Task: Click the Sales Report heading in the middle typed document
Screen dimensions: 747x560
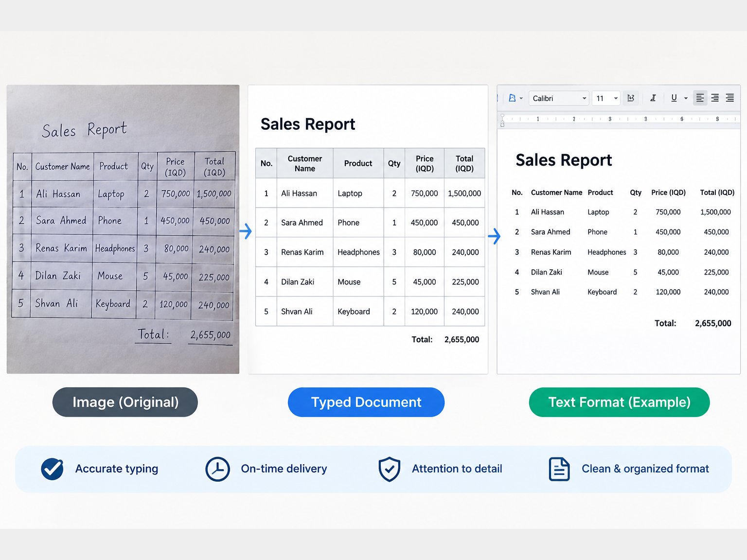Action: tap(308, 124)
